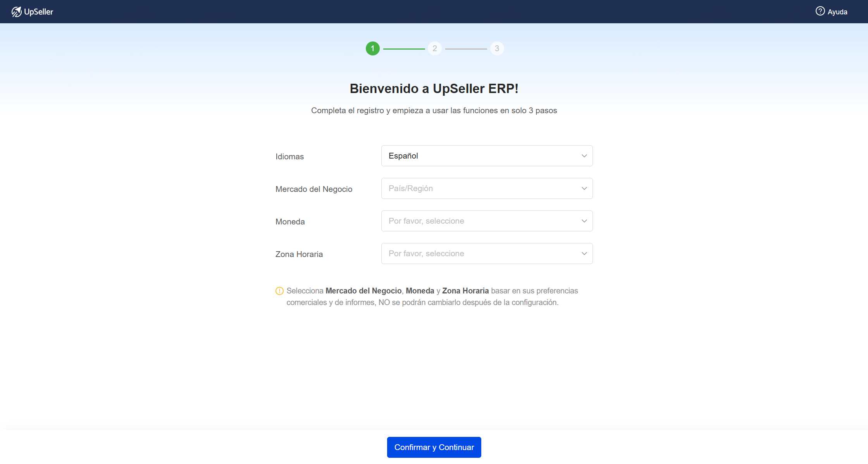Expand the País/Región selector
This screenshot has width=868, height=464.
[487, 188]
